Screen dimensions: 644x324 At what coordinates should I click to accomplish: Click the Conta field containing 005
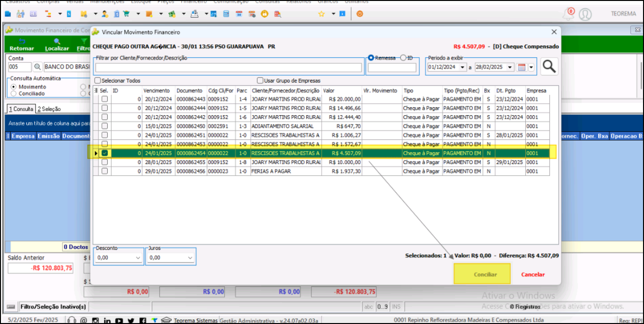(x=20, y=67)
